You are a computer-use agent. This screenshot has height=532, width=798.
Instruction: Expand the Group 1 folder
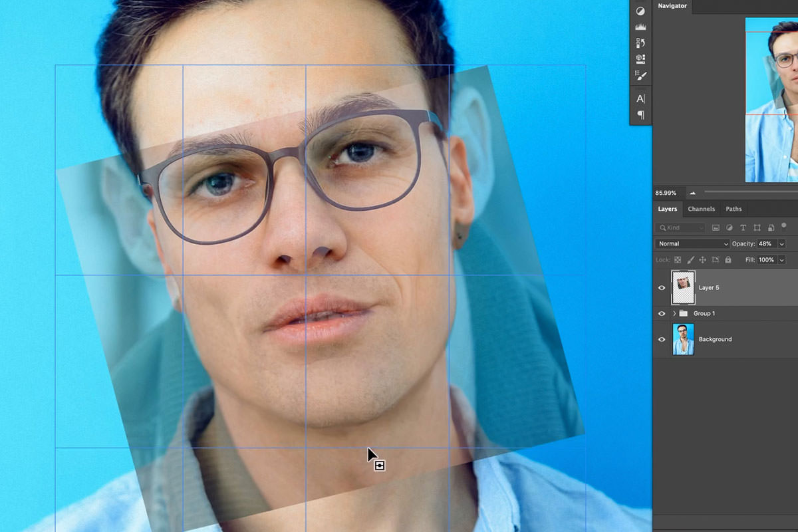[x=674, y=313]
